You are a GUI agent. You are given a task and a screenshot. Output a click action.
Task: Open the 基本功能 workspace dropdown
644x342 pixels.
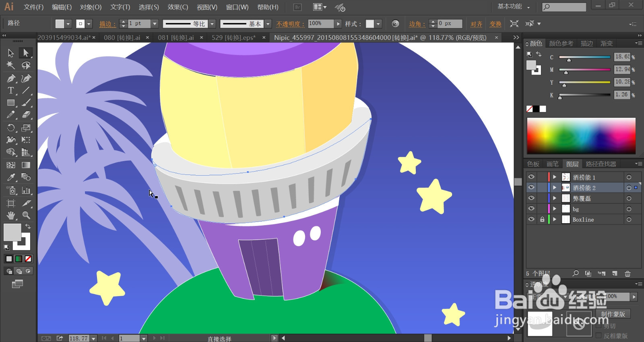(514, 6)
